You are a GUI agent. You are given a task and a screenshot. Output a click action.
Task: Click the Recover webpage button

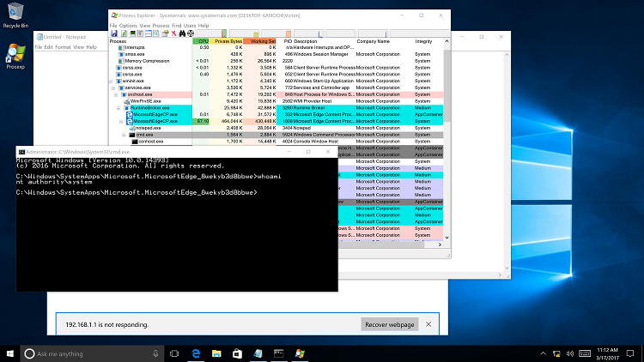click(390, 324)
